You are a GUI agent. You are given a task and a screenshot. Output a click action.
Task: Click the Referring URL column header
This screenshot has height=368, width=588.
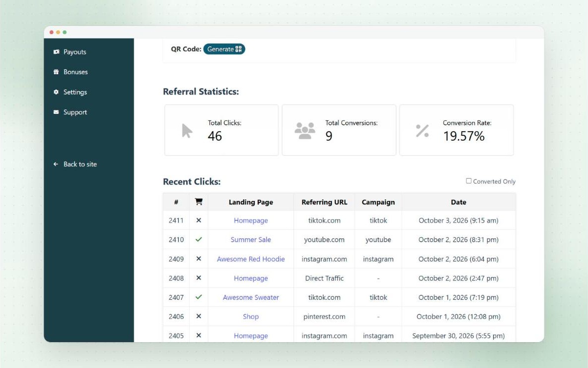(x=324, y=202)
